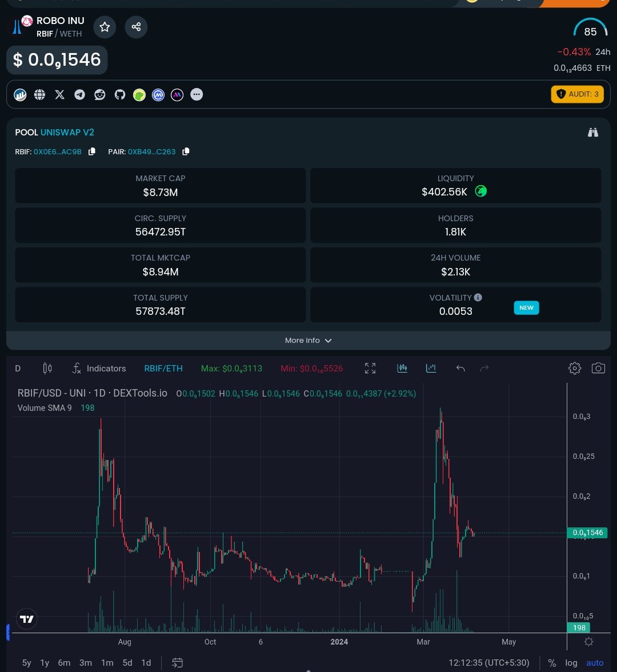Enable logarithmic price scale
Screen dimensions: 617x672
point(571,662)
